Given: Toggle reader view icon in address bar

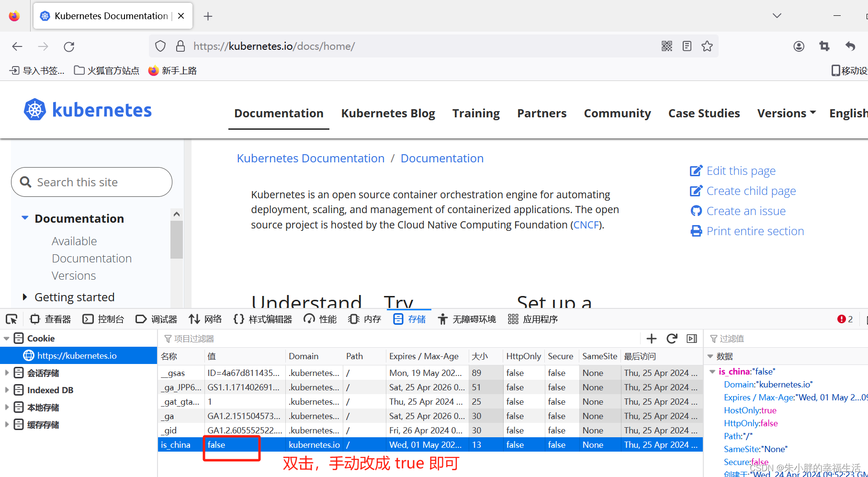Looking at the screenshot, I should [687, 46].
